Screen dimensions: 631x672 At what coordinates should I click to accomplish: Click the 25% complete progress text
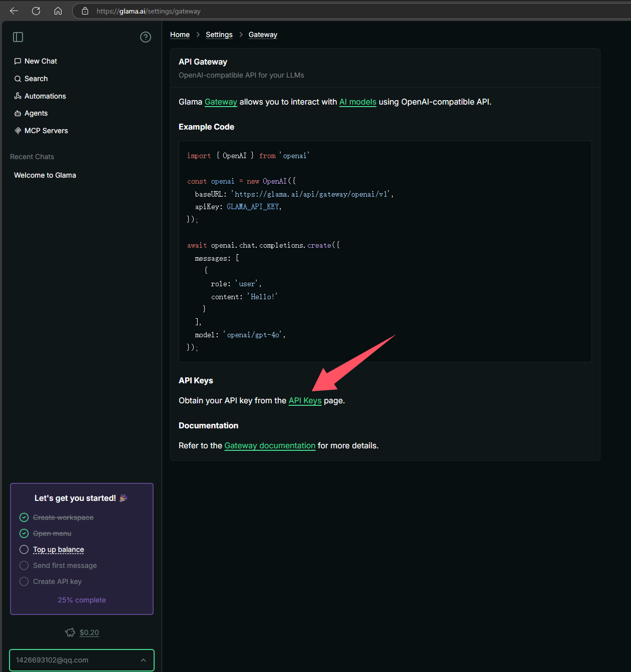tap(82, 600)
